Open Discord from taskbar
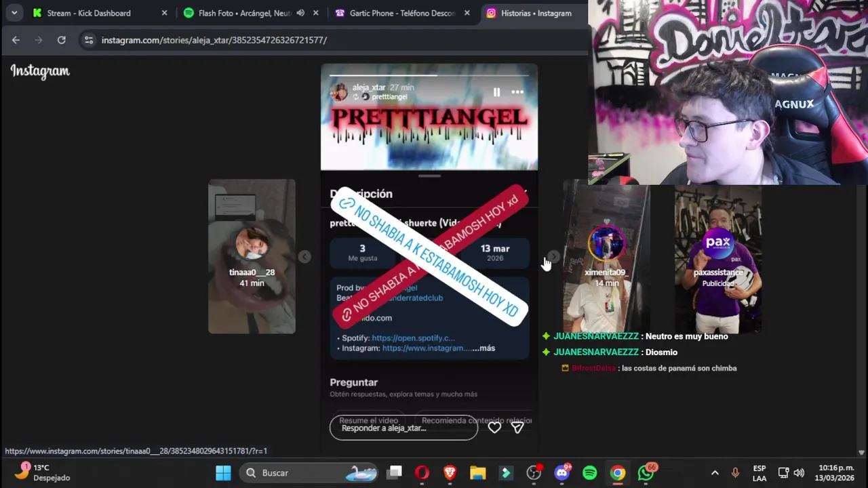 click(x=562, y=472)
